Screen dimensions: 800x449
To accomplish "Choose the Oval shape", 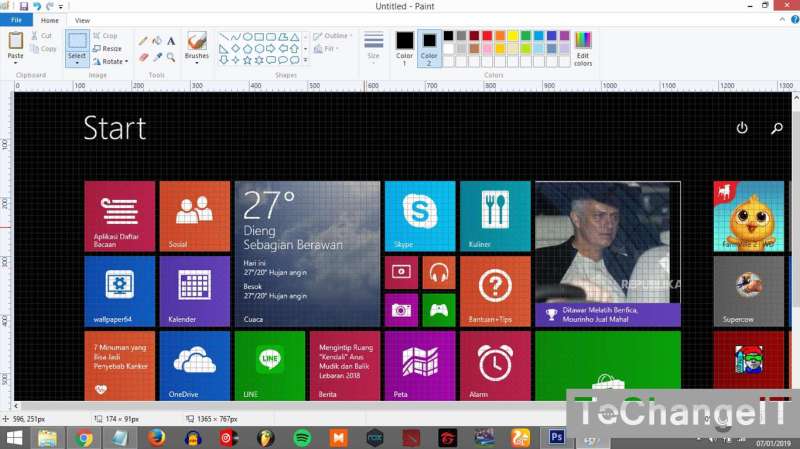I will coord(247,37).
